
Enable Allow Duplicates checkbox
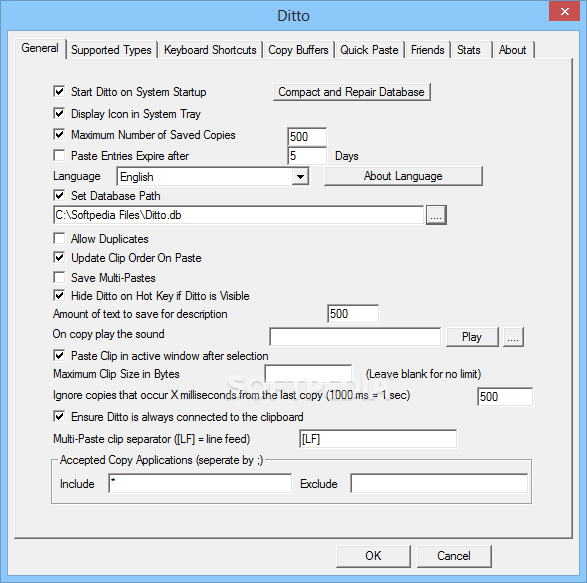59,239
